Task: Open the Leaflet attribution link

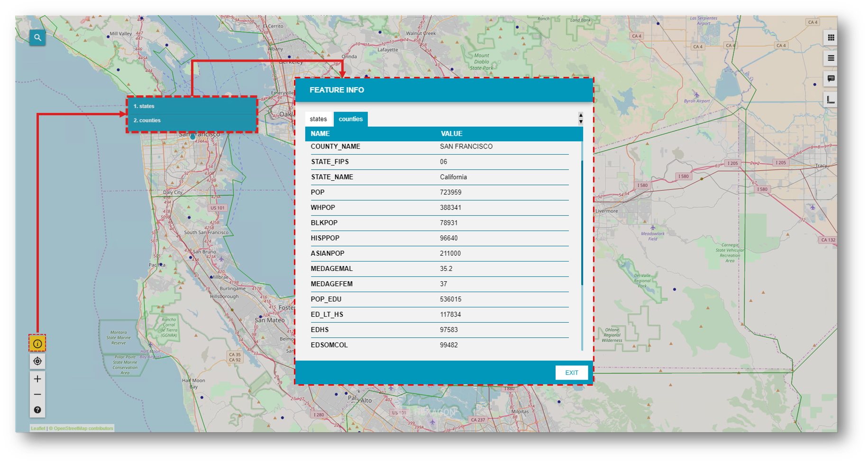Action: [x=38, y=428]
